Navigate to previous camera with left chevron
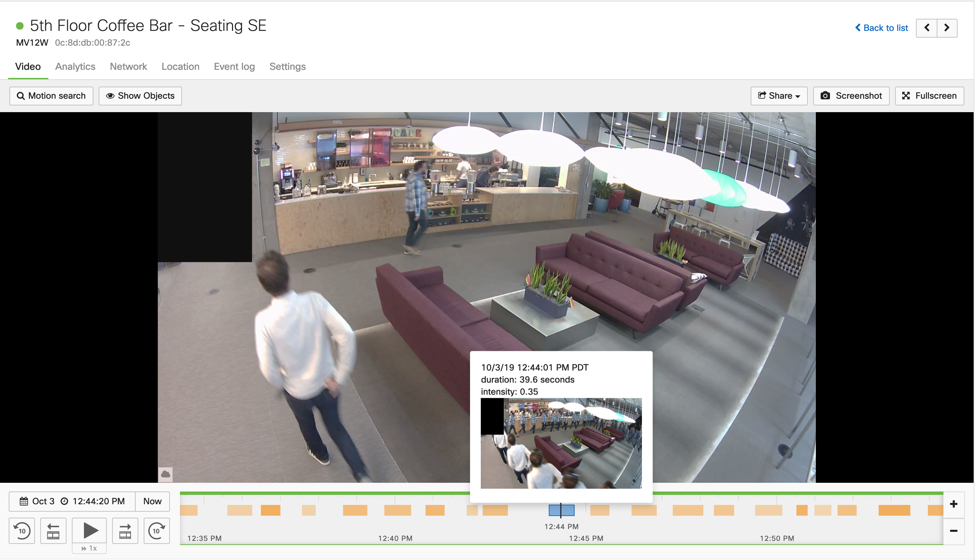This screenshot has width=975, height=560. pyautogui.click(x=927, y=28)
